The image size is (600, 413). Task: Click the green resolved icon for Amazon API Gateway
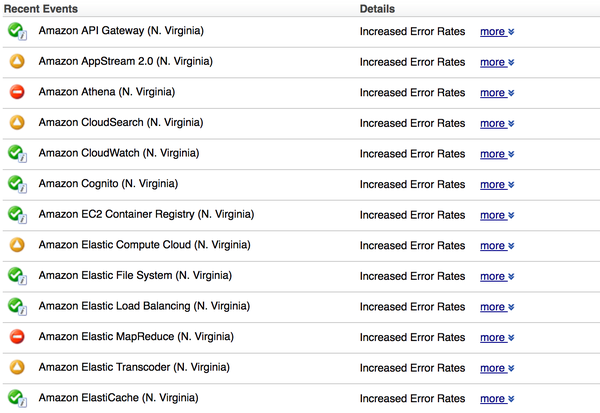coord(17,31)
